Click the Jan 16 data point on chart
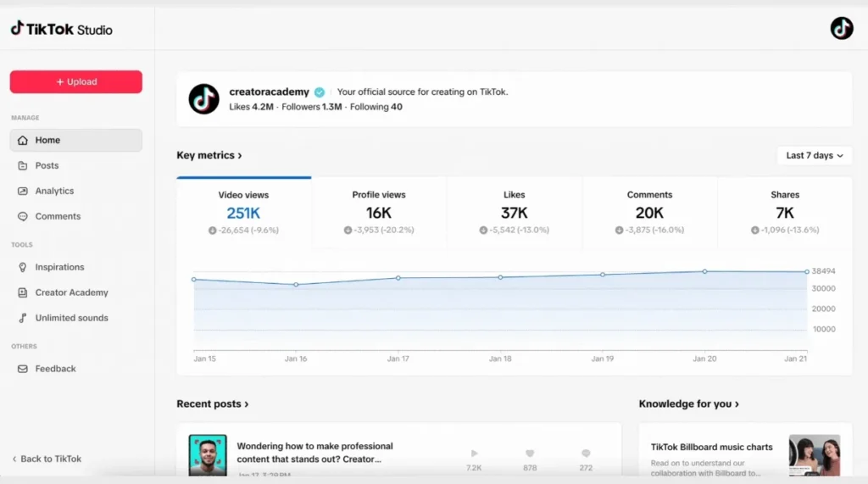 coord(296,285)
